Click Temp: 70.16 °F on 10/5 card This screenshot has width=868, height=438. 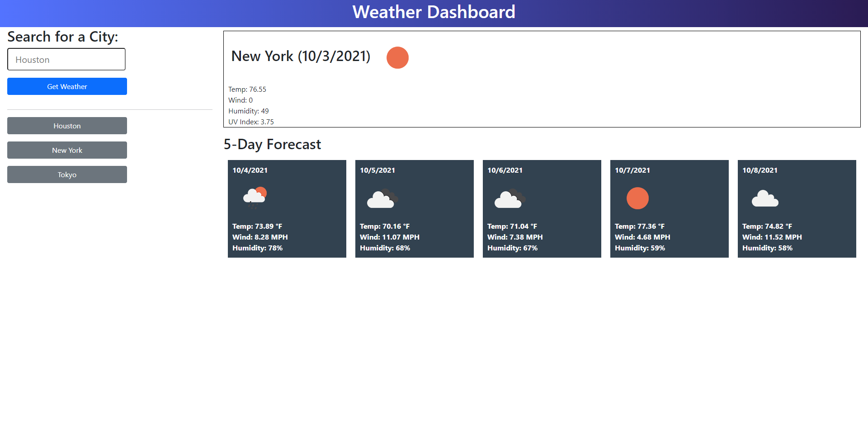click(x=385, y=226)
